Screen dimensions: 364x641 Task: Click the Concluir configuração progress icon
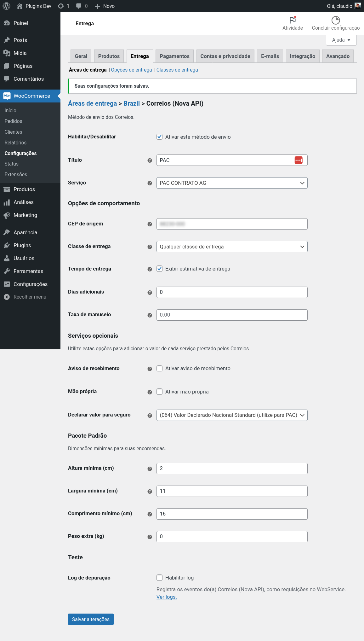(x=336, y=20)
